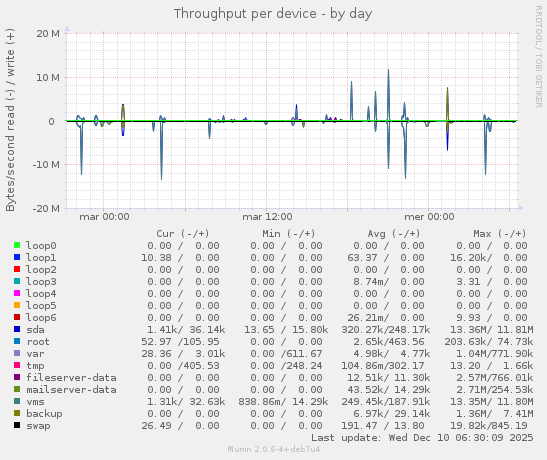Click the 'Avg (-/+)' column header
Screen dimensions: 547x460
(394, 234)
